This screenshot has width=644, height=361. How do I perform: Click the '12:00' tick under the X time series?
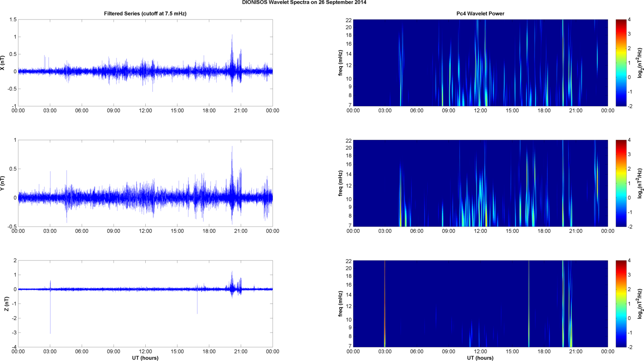click(145, 111)
